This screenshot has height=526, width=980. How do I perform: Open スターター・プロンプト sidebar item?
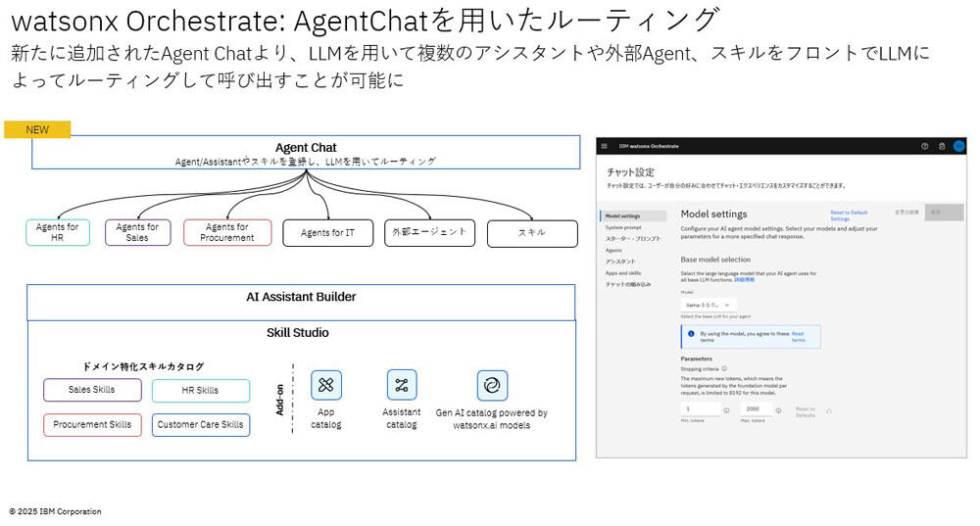pyautogui.click(x=632, y=239)
